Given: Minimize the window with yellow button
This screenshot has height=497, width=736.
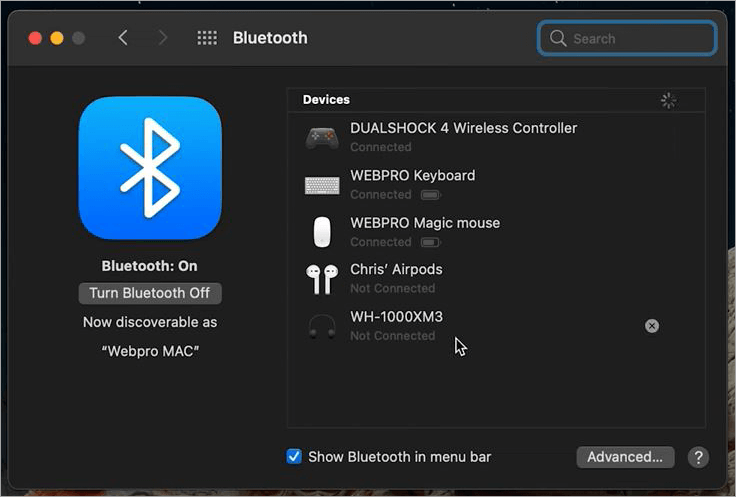Looking at the screenshot, I should (57, 38).
